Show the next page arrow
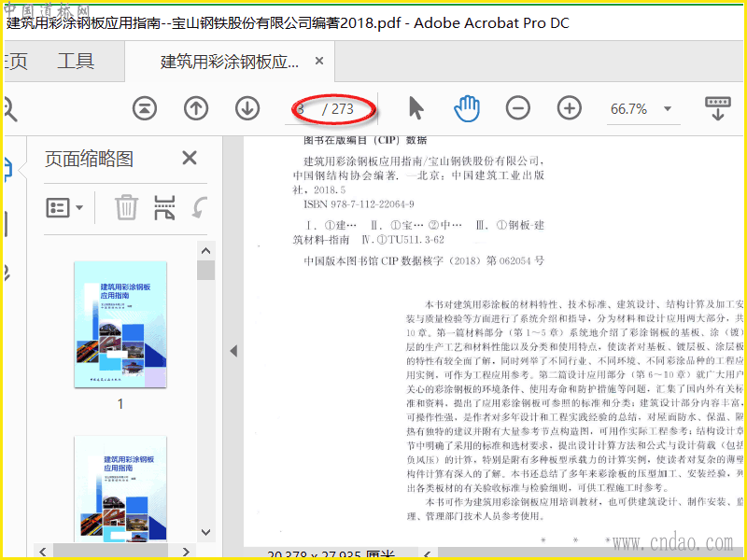747x560 pixels. point(247,108)
